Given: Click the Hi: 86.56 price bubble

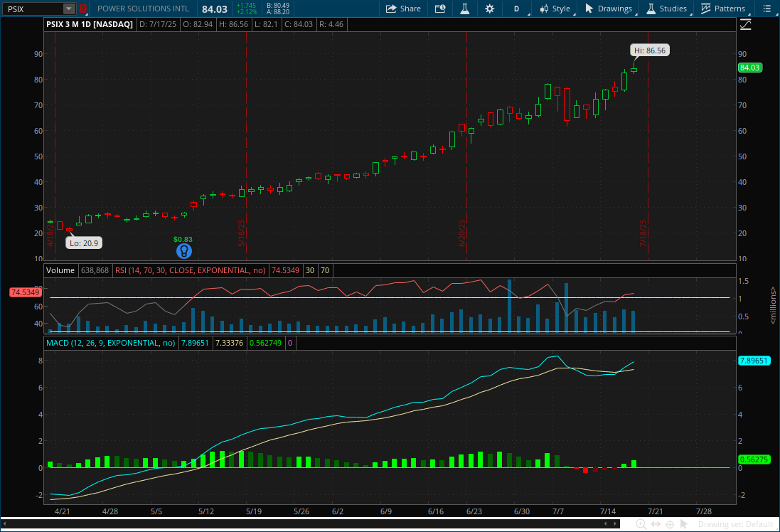Looking at the screenshot, I should point(650,50).
